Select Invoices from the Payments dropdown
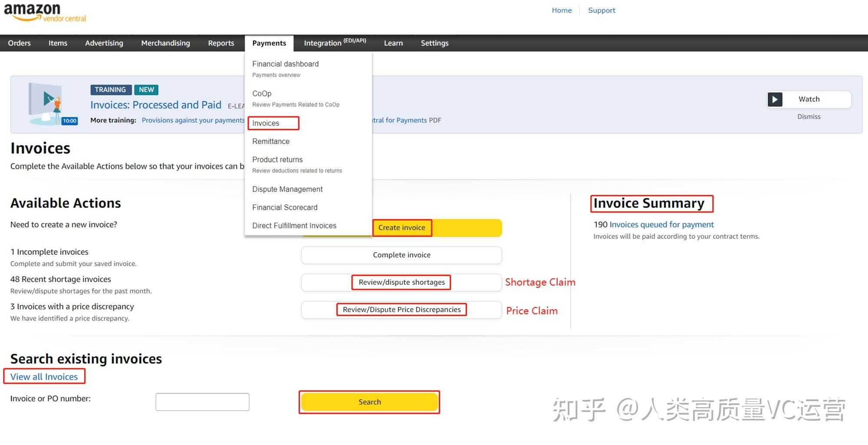Viewport: 868px width, 445px height. tap(266, 123)
